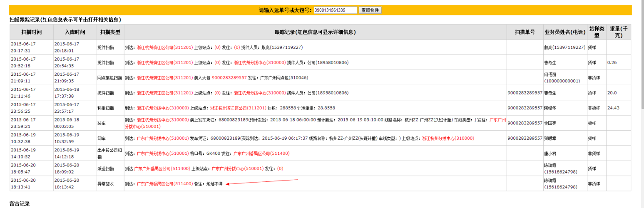This screenshot has height=208, width=644.
Task: Click the 查询快件 search button
Action: (370, 10)
